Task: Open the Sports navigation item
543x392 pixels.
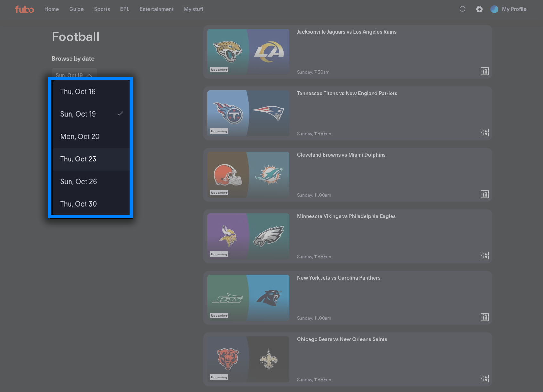Action: pos(102,9)
